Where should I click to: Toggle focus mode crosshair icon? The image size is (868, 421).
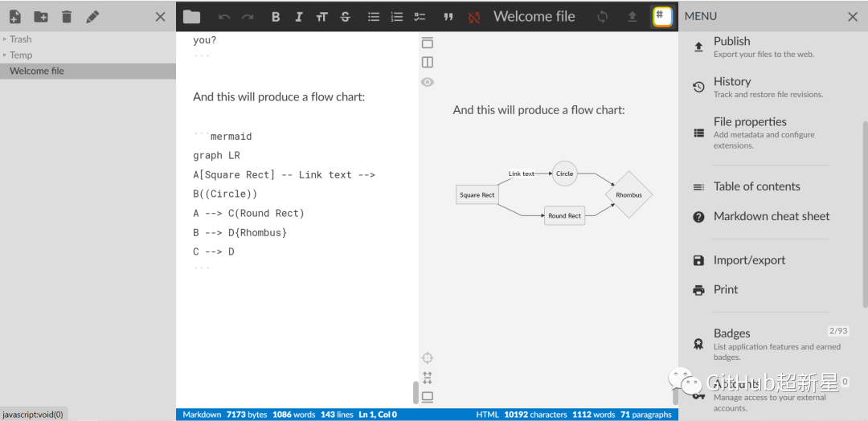pos(428,358)
